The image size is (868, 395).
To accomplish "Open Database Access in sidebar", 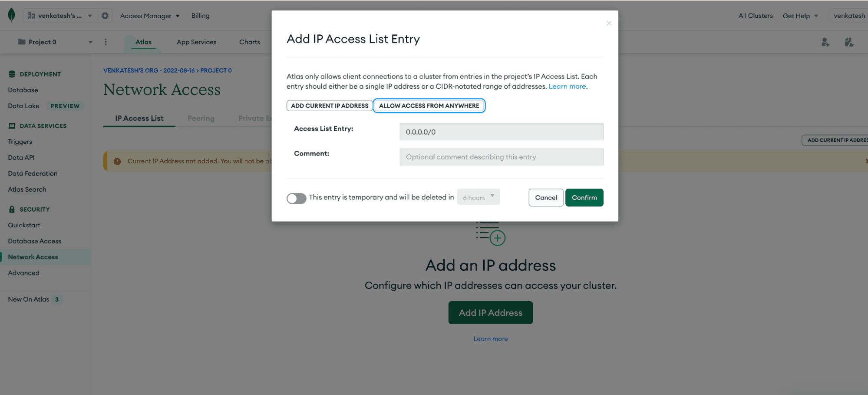I will pyautogui.click(x=35, y=241).
